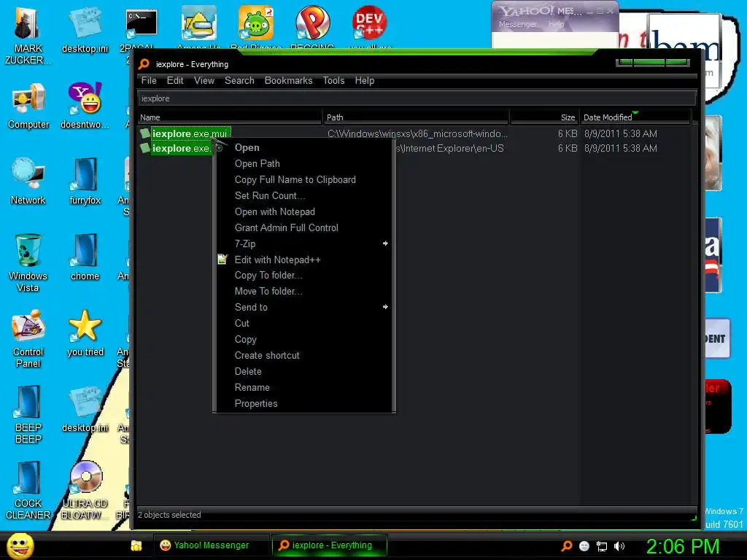Open the ULTRA CD BLOATW disc icon
Viewport: 747px width, 560px height.
pyautogui.click(x=86, y=478)
